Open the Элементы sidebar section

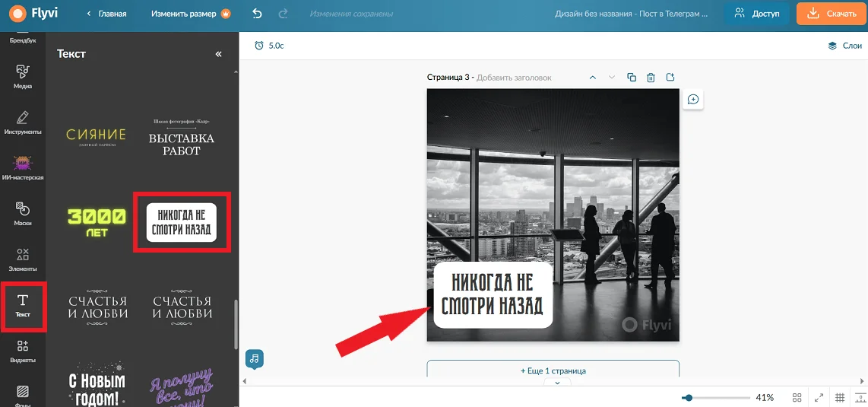coord(23,259)
